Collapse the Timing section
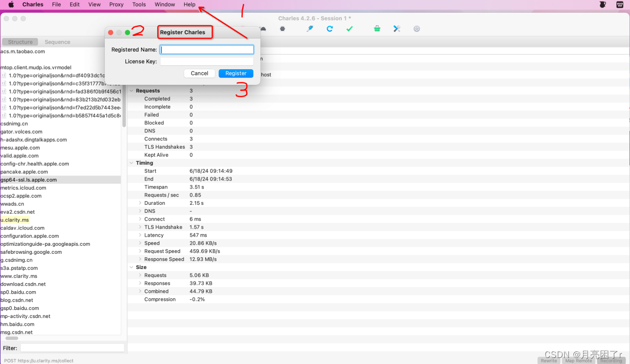Image resolution: width=630 pixels, height=364 pixels. (x=132, y=163)
